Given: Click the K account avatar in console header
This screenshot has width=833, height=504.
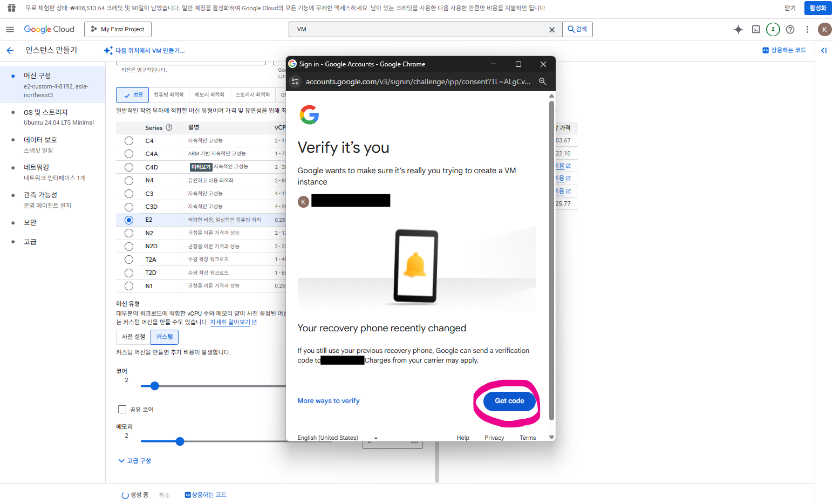Looking at the screenshot, I should [x=824, y=29].
